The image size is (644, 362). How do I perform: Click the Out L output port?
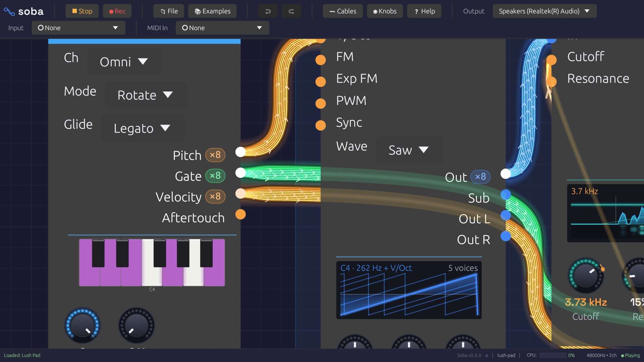click(x=505, y=215)
